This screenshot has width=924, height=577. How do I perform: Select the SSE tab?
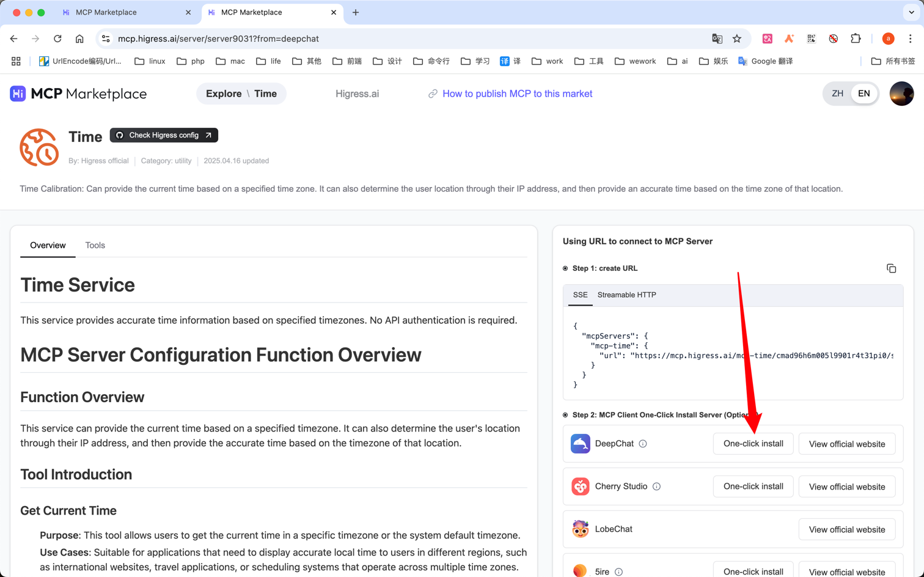[x=580, y=295]
